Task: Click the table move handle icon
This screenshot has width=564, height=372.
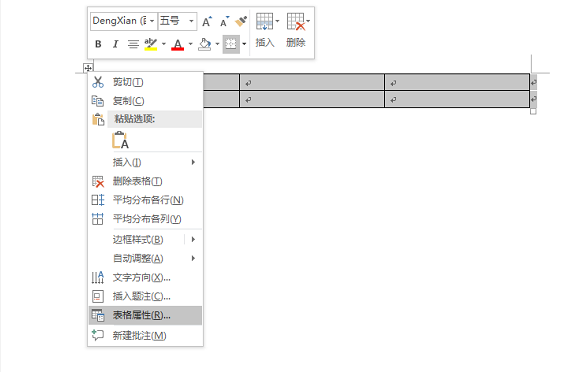Action: [88, 68]
